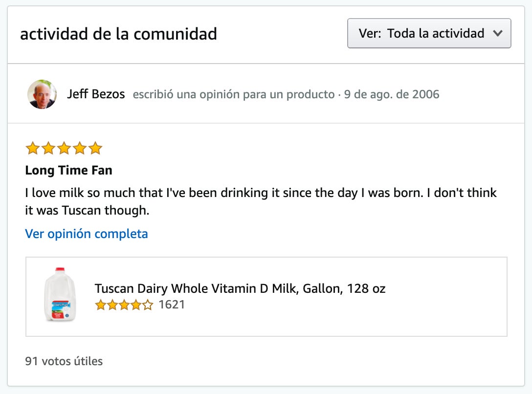Select the actividad de la comunidad heading
The height and width of the screenshot is (394, 532).
[x=118, y=34]
